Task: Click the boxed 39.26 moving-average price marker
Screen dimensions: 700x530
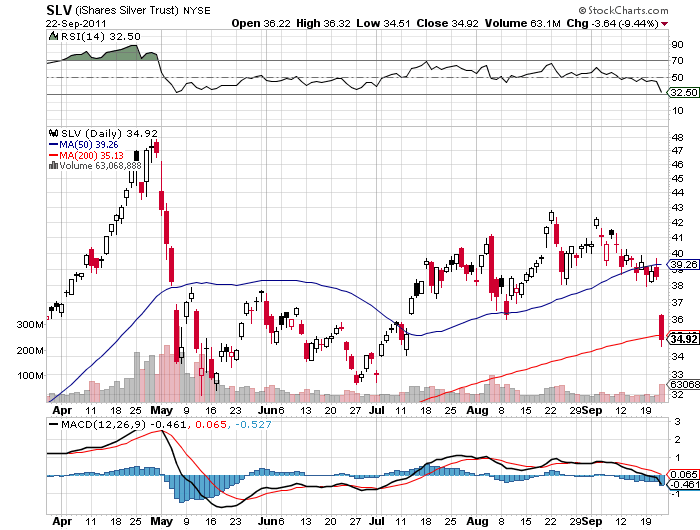Action: pyautogui.click(x=683, y=264)
